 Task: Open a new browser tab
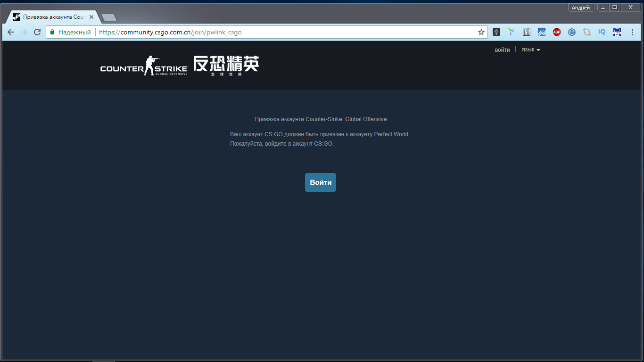point(109,17)
